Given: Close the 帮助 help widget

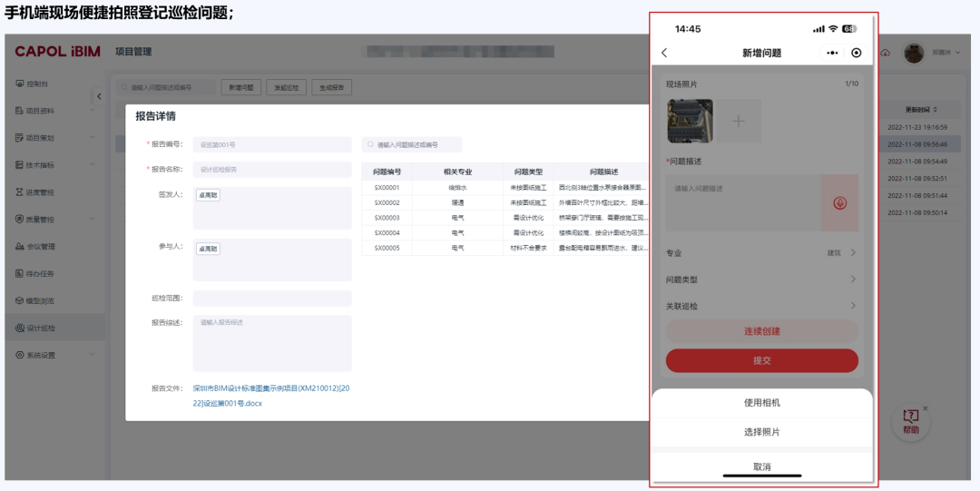Looking at the screenshot, I should (926, 408).
